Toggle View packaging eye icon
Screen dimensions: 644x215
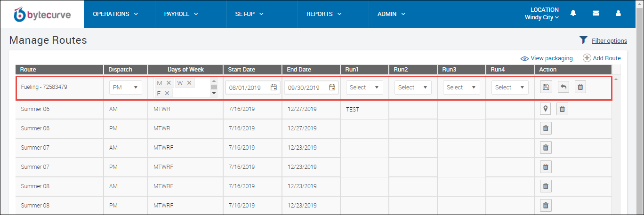click(x=524, y=58)
